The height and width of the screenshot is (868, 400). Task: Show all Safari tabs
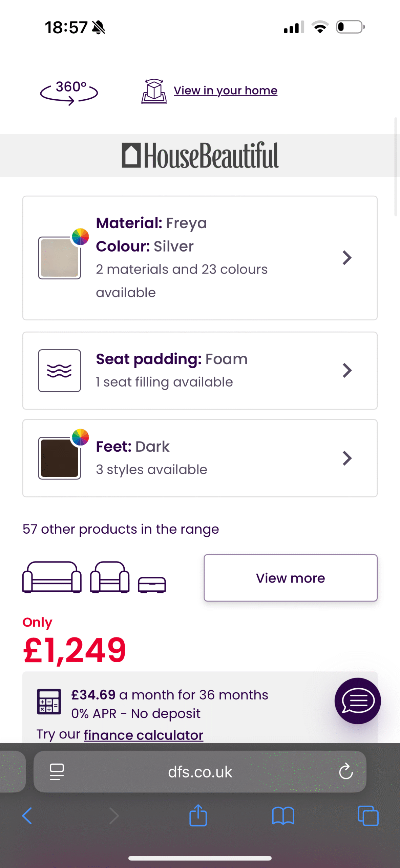coord(368,816)
